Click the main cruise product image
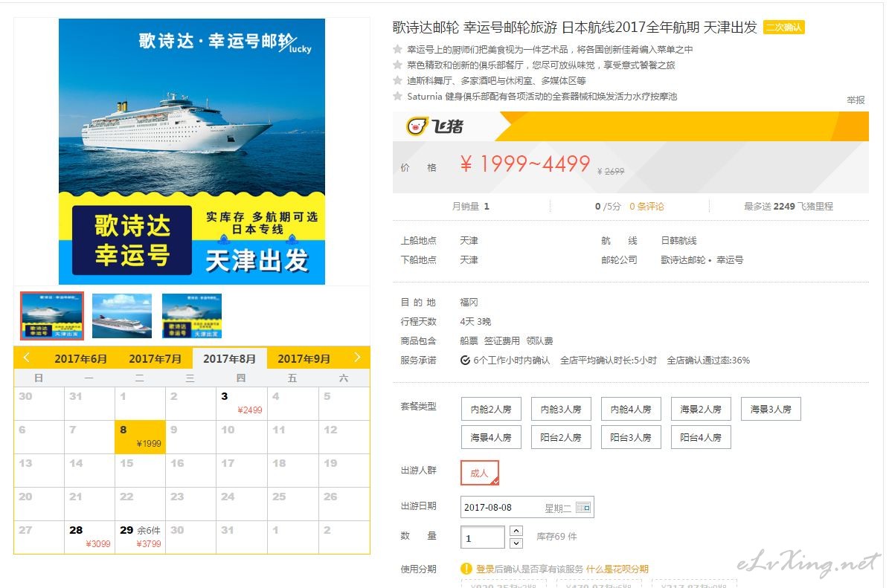 (192, 151)
